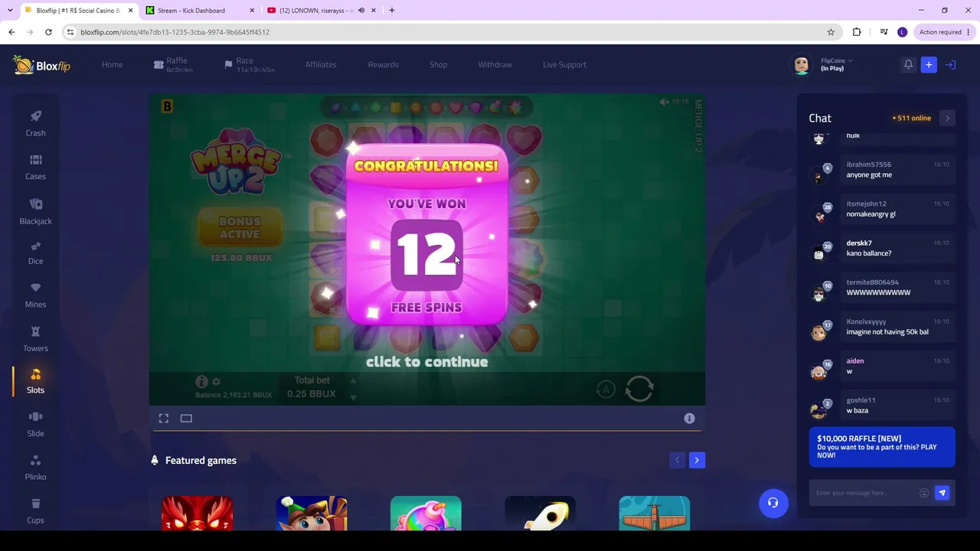The height and width of the screenshot is (551, 980).
Task: Click the blue plus deposit button
Action: coord(929,65)
